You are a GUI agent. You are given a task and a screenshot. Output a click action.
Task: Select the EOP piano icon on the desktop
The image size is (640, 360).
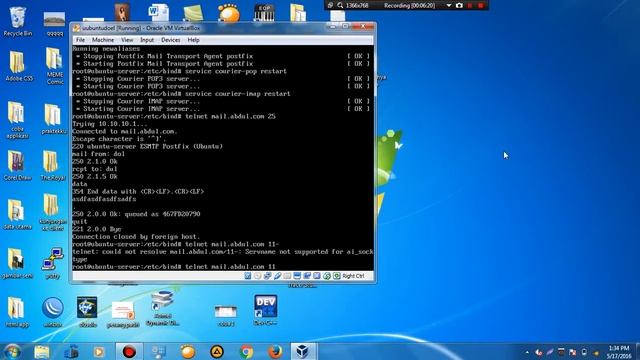tap(264, 13)
